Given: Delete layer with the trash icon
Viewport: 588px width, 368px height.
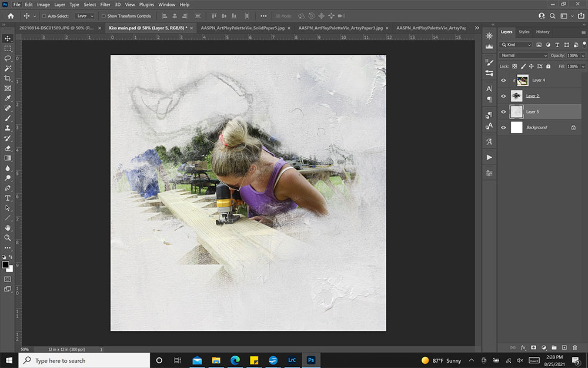Looking at the screenshot, I should point(575,348).
